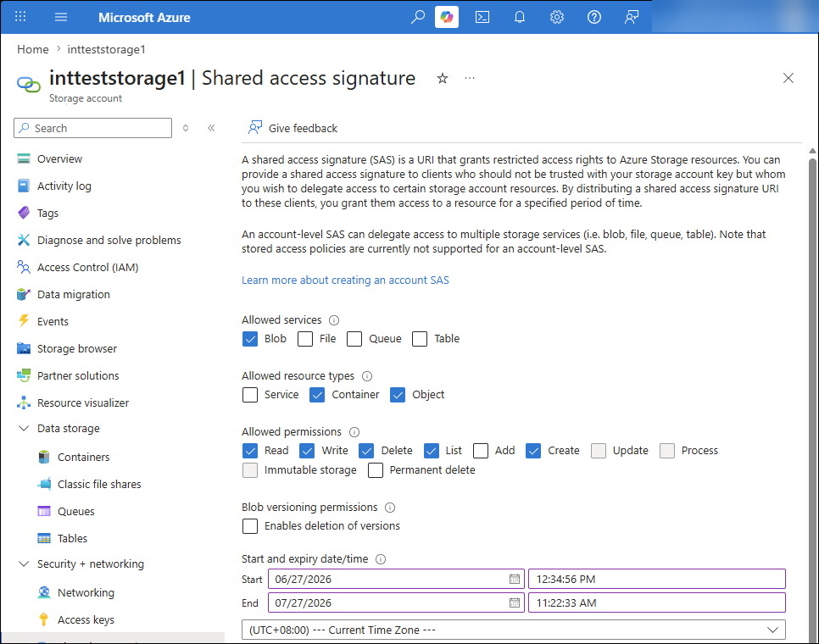Open Learn more about creating an account SAS

click(345, 280)
